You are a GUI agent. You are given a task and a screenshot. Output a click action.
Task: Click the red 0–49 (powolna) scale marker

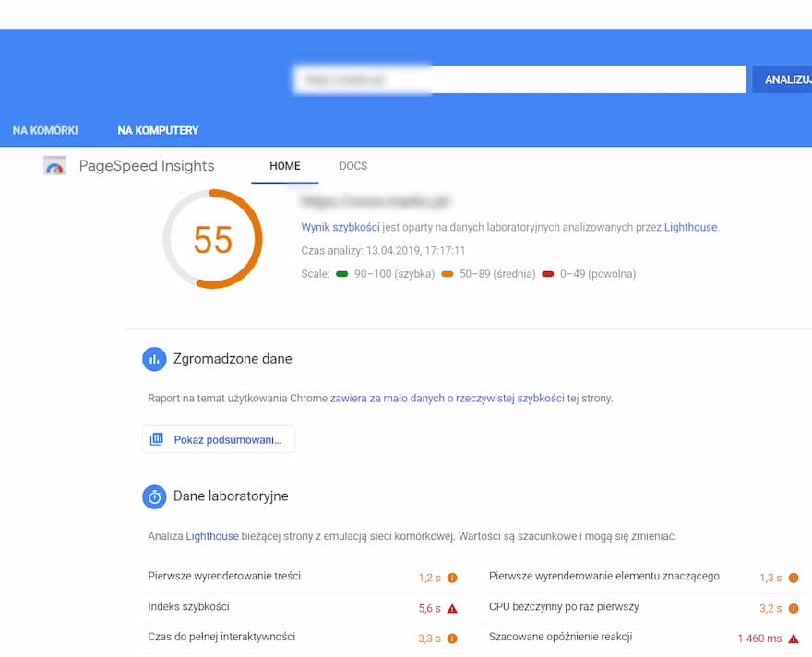548,274
